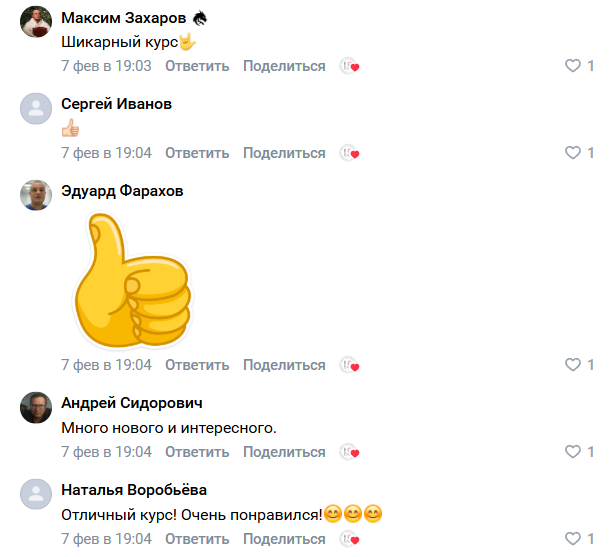Like Эдуард Фарахов's sticker comment
Viewport: 610px width, 557px height.
[573, 365]
